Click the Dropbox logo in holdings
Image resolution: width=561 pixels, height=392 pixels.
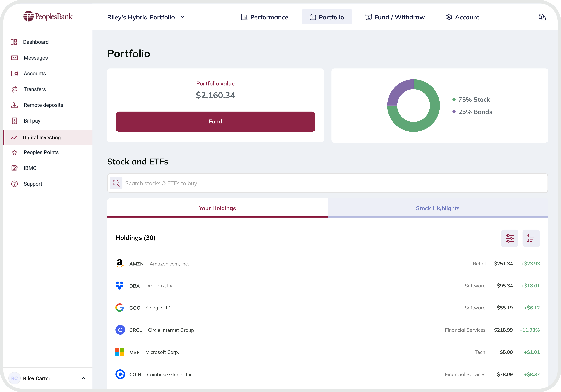tap(119, 285)
